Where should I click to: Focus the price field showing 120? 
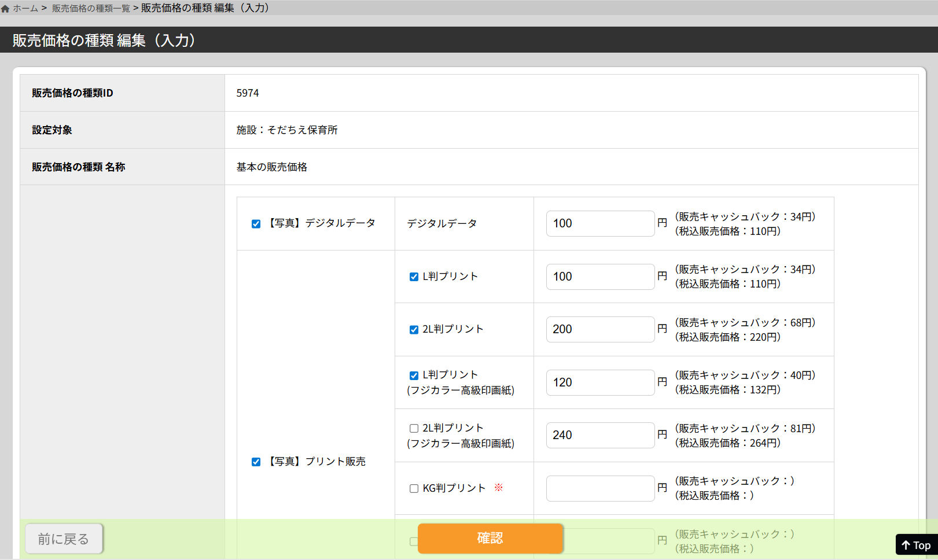(x=600, y=382)
